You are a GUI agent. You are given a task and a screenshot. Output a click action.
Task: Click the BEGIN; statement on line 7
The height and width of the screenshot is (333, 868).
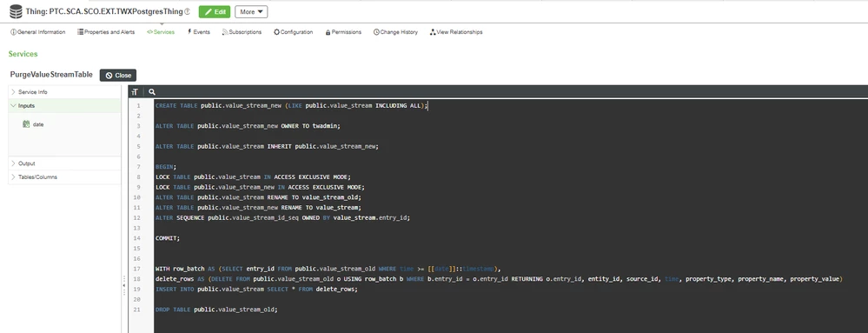click(165, 167)
